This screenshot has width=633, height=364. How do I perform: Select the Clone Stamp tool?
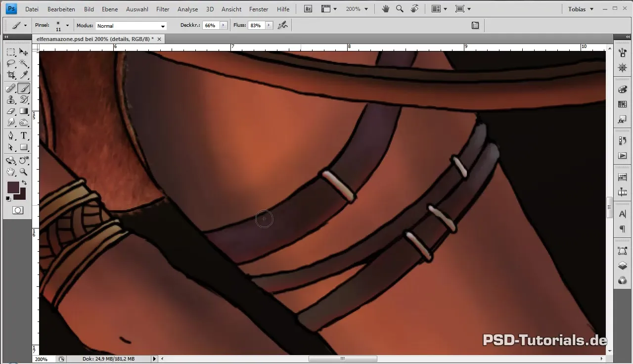tap(11, 100)
